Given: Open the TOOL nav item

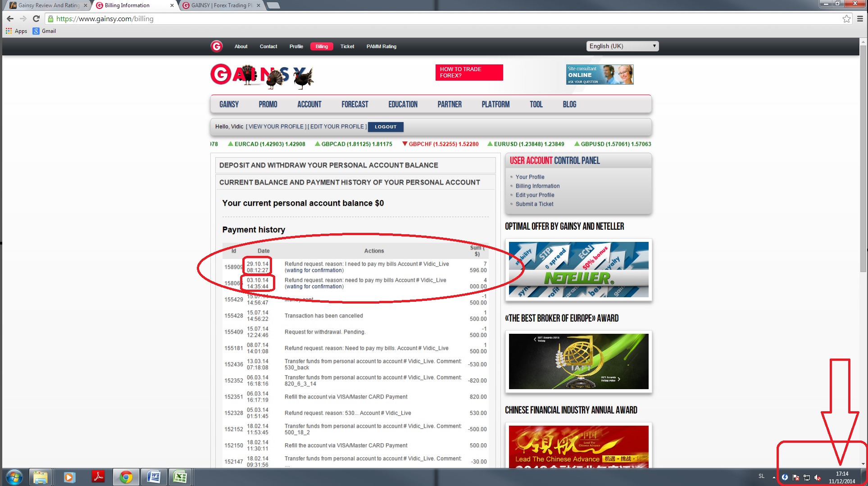Looking at the screenshot, I should (536, 104).
